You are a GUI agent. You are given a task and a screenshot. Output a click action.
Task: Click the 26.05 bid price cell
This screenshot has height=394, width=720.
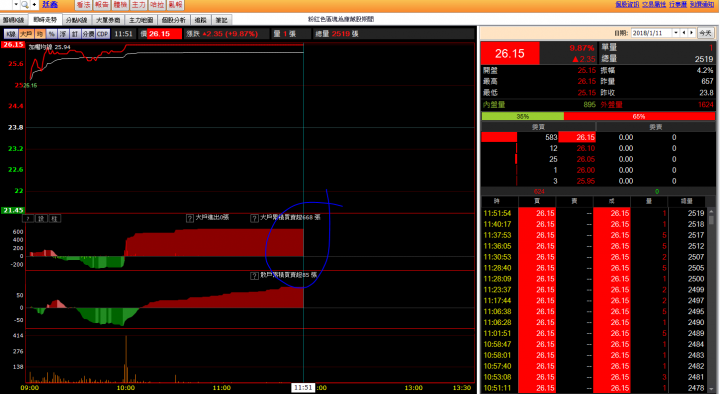[577, 159]
